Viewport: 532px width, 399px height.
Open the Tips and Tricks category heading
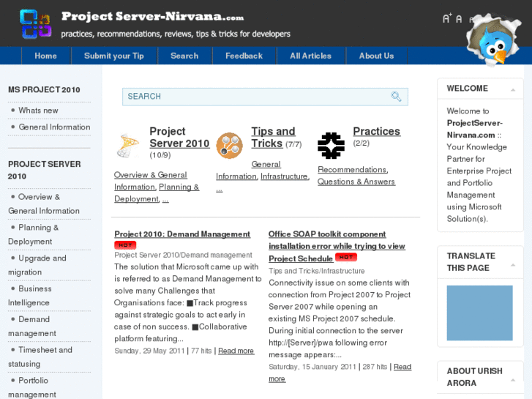point(273,137)
